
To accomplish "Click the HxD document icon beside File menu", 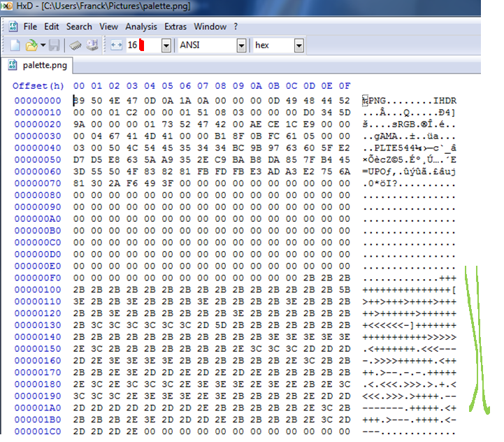I will click(13, 27).
